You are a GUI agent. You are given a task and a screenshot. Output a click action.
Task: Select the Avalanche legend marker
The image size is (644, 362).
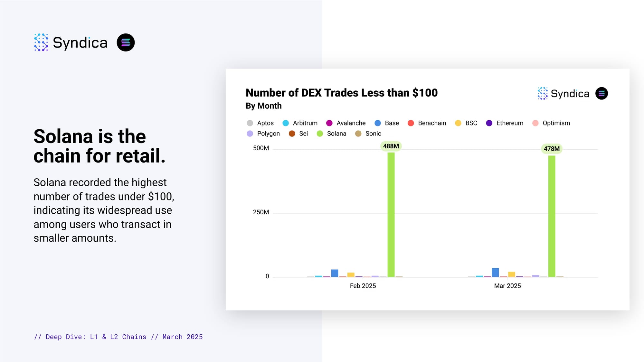pyautogui.click(x=329, y=123)
